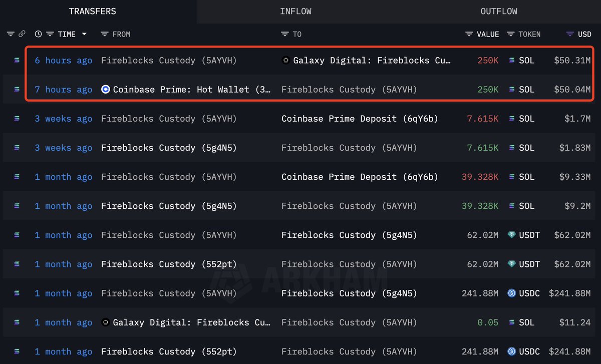
Task: Open the TO column filter
Action: (284, 34)
